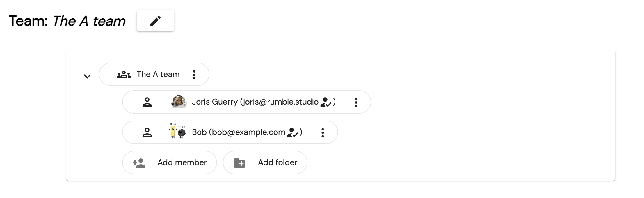Image resolution: width=644 pixels, height=198 pixels.
Task: Open The A team three-dot menu
Action: coord(194,75)
